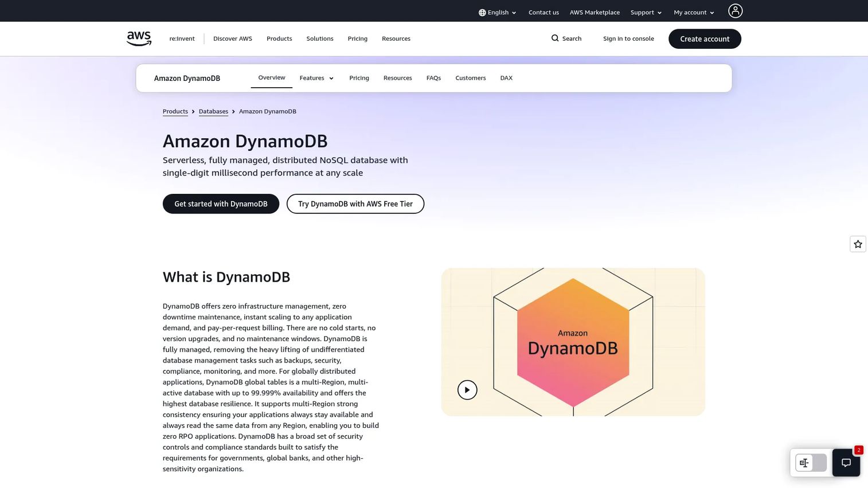Screen dimensions: 868x488
Task: Open the Contact us link
Action: point(544,13)
